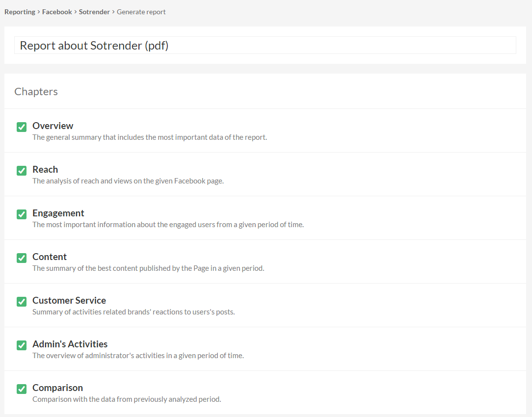This screenshot has width=532, height=417.
Task: Open the Sotrender breadcrumb link
Action: [94, 12]
